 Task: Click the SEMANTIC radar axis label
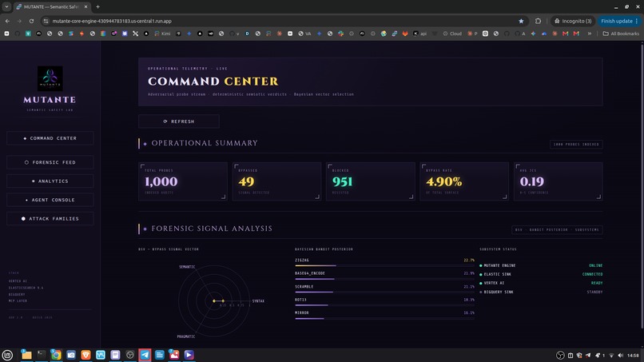tap(187, 267)
